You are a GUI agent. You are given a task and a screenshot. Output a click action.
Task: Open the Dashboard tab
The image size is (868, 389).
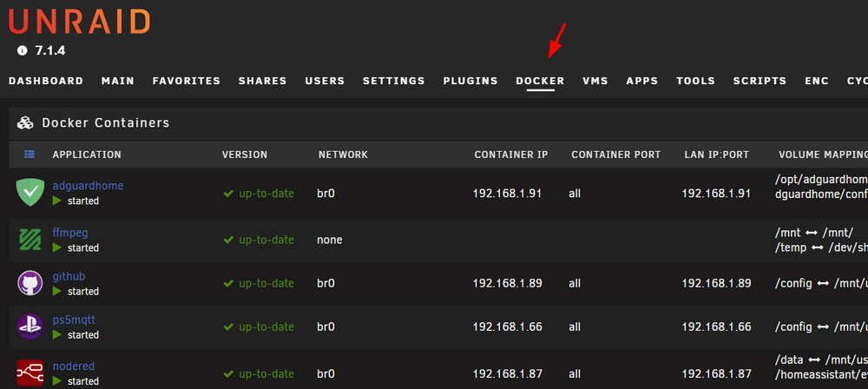tap(46, 81)
